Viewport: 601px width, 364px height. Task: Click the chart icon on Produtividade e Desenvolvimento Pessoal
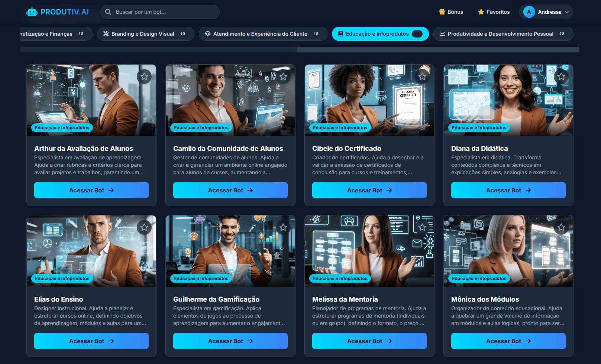[x=442, y=33]
